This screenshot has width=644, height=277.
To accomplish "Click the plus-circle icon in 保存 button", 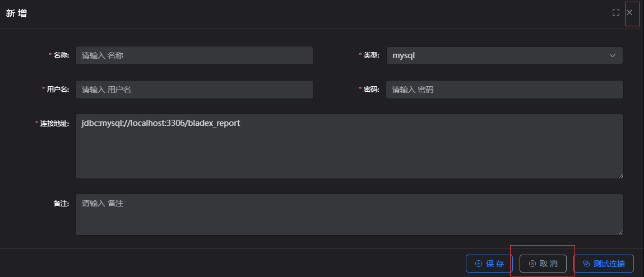I will 478,264.
